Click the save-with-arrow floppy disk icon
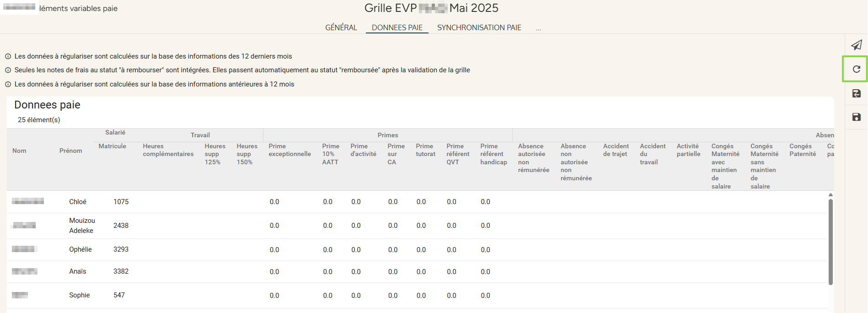The height and width of the screenshot is (313, 868). (856, 93)
